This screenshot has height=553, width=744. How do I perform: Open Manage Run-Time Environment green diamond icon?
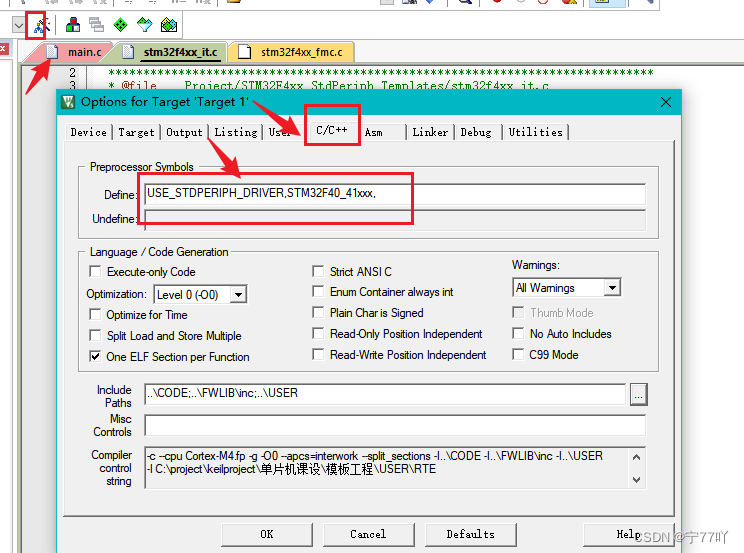coord(121,25)
